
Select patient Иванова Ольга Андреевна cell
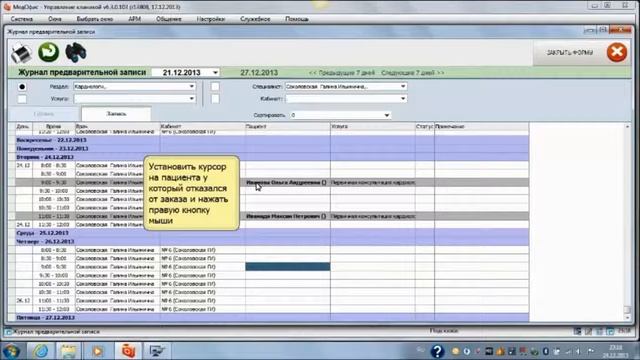288,182
